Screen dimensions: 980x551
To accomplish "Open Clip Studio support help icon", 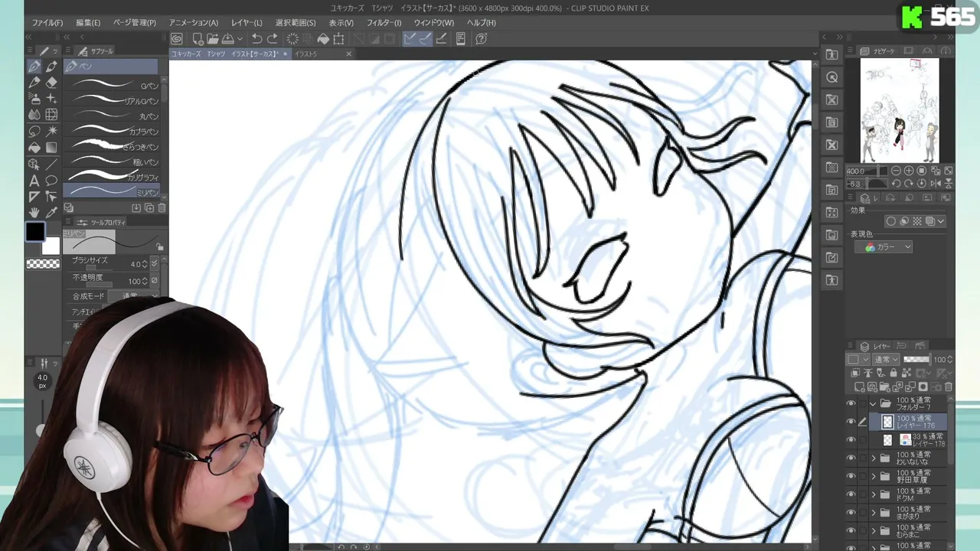I will 482,39.
